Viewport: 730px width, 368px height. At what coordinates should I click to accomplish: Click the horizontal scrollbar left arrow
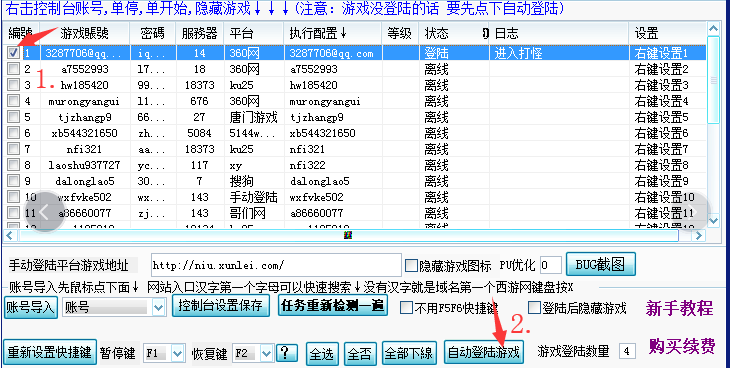(10, 235)
